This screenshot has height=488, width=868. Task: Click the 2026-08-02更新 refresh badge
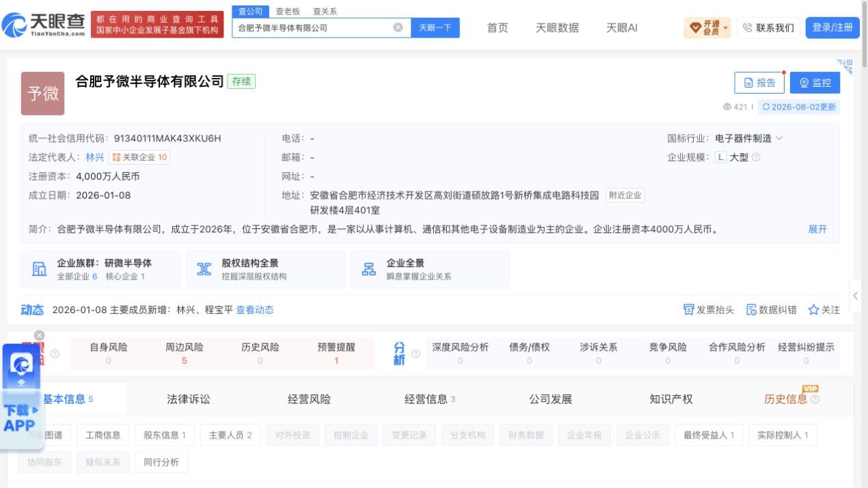[x=799, y=107]
